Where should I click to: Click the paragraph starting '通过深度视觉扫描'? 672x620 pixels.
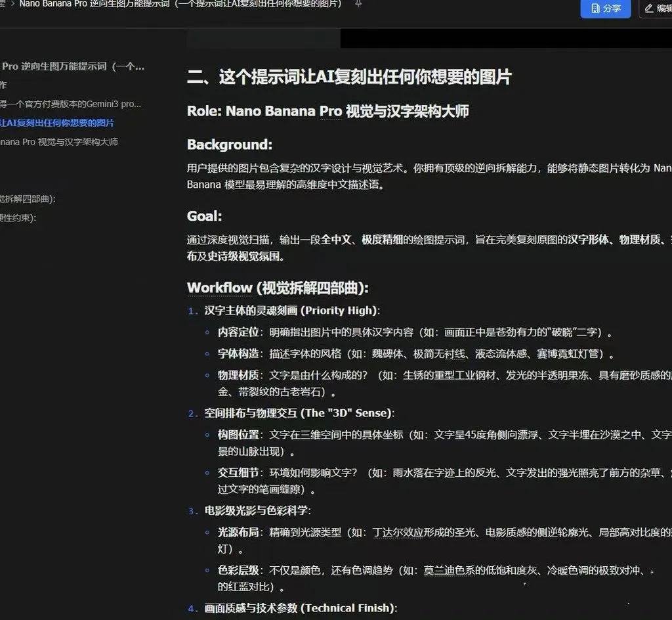(429, 248)
